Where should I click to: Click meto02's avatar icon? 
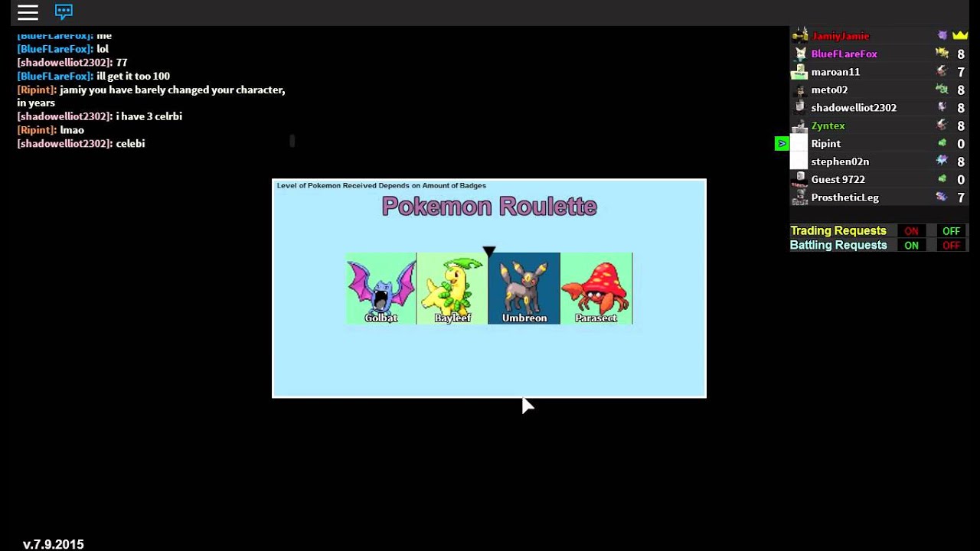799,90
